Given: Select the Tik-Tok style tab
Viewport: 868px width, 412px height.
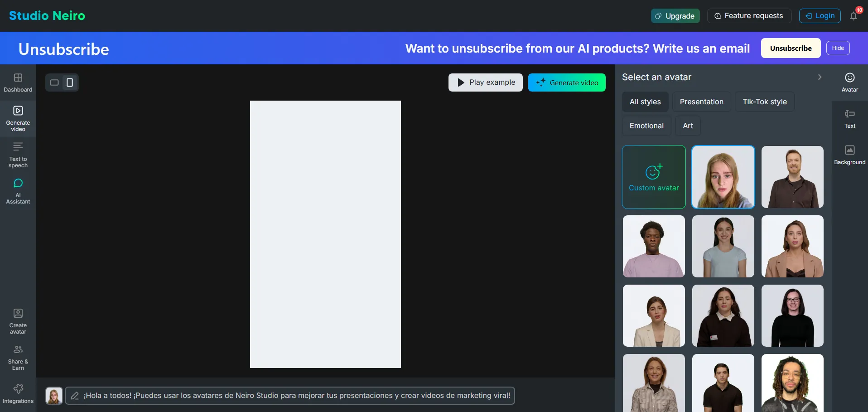Looking at the screenshot, I should (x=764, y=102).
